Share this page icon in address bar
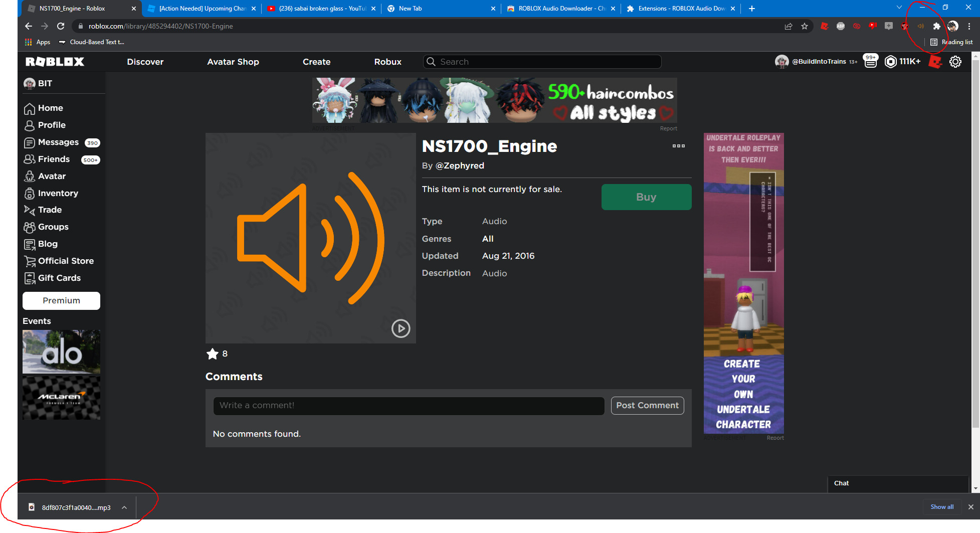Image resolution: width=980 pixels, height=533 pixels. 789,26
